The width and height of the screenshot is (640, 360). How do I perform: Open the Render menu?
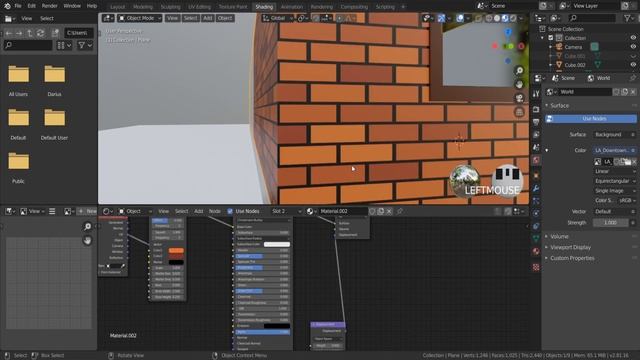(x=50, y=6)
